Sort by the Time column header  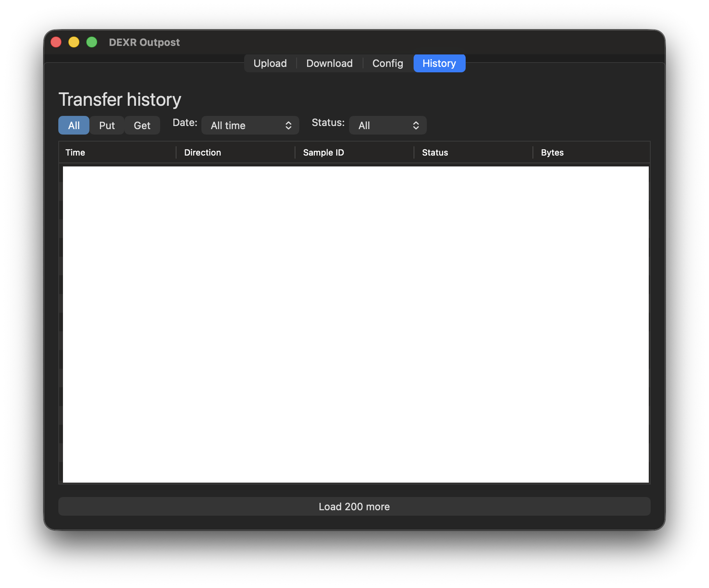click(x=117, y=152)
